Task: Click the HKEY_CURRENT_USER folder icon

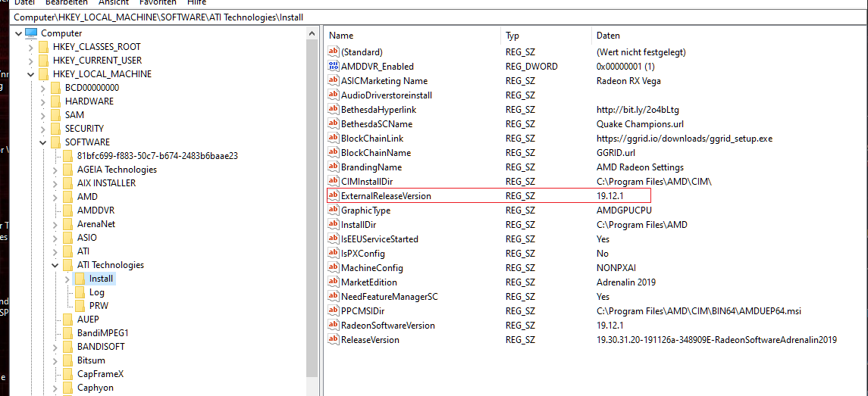Action: (44, 61)
